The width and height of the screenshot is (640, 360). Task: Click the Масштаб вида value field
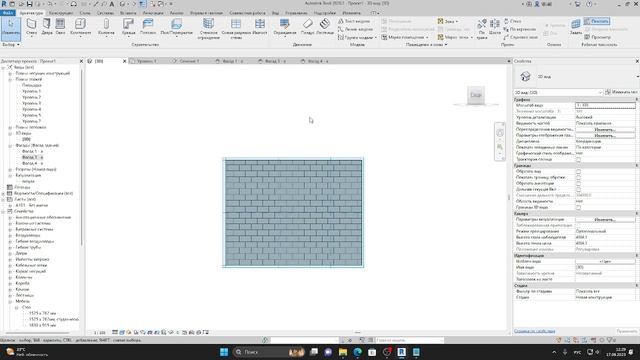coord(605,105)
